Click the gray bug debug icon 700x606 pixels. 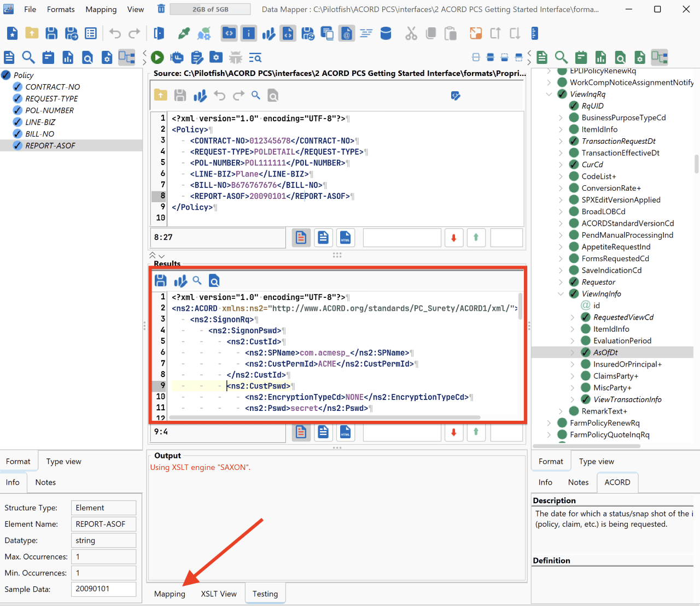236,57
